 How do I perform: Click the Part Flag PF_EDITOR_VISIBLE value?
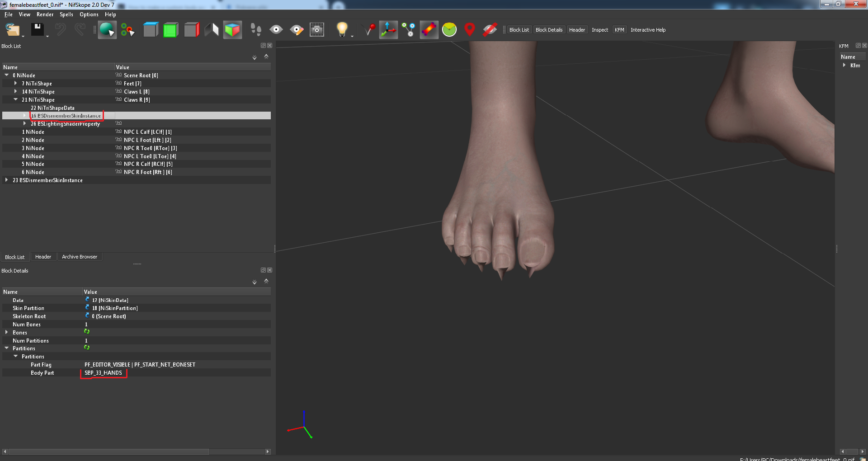click(140, 365)
